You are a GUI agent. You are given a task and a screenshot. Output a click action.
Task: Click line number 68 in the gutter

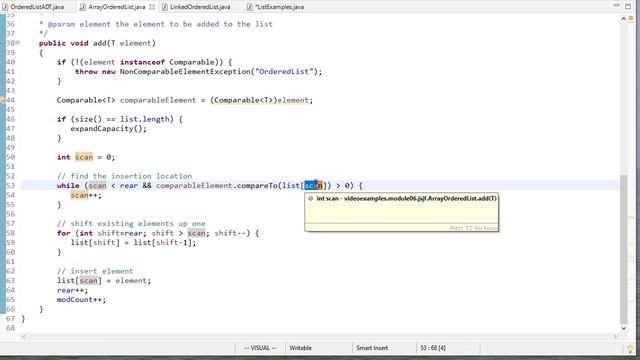(11, 328)
